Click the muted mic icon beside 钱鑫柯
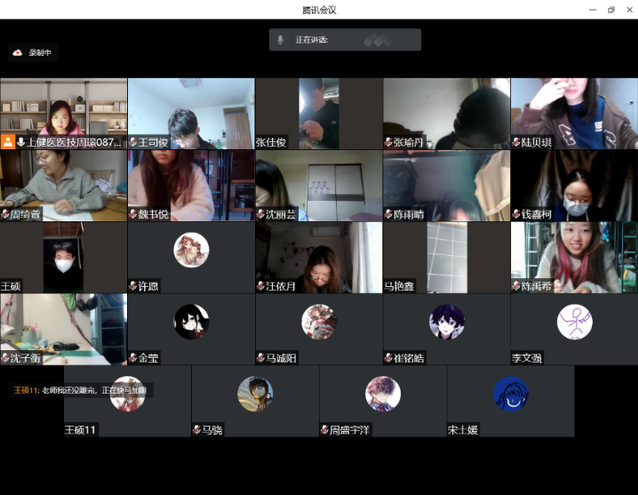 pos(517,215)
